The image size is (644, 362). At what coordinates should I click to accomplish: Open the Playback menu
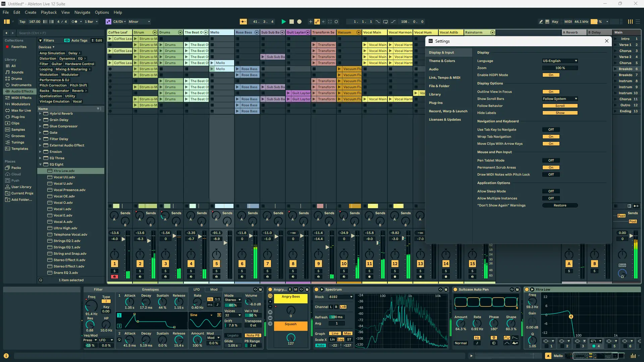(x=49, y=12)
